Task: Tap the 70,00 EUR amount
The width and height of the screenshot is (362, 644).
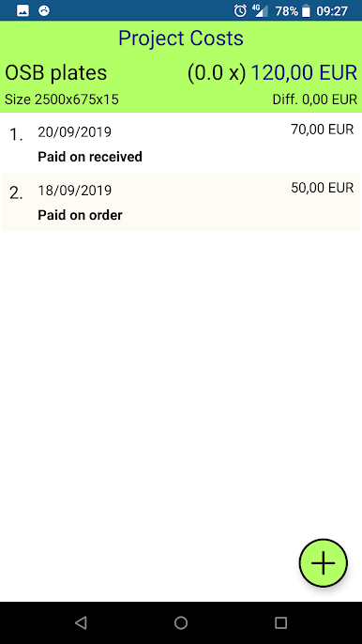Action: (x=323, y=130)
